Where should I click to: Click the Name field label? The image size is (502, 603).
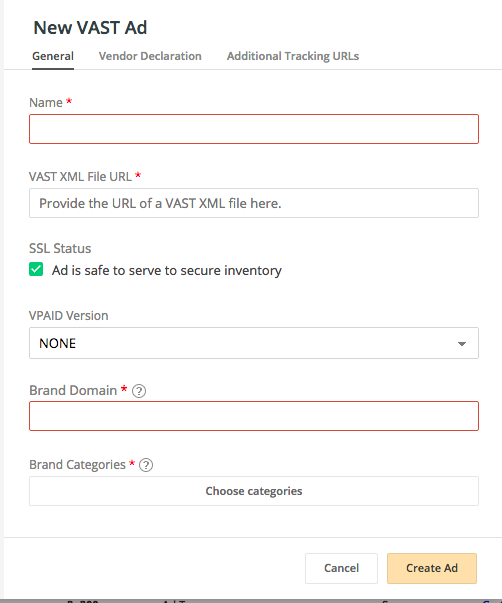[x=46, y=103]
